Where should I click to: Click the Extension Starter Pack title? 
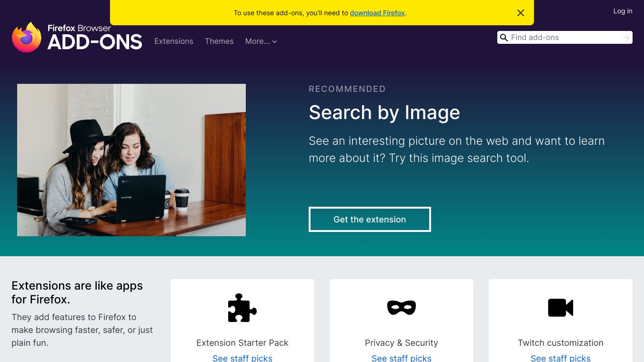click(242, 343)
